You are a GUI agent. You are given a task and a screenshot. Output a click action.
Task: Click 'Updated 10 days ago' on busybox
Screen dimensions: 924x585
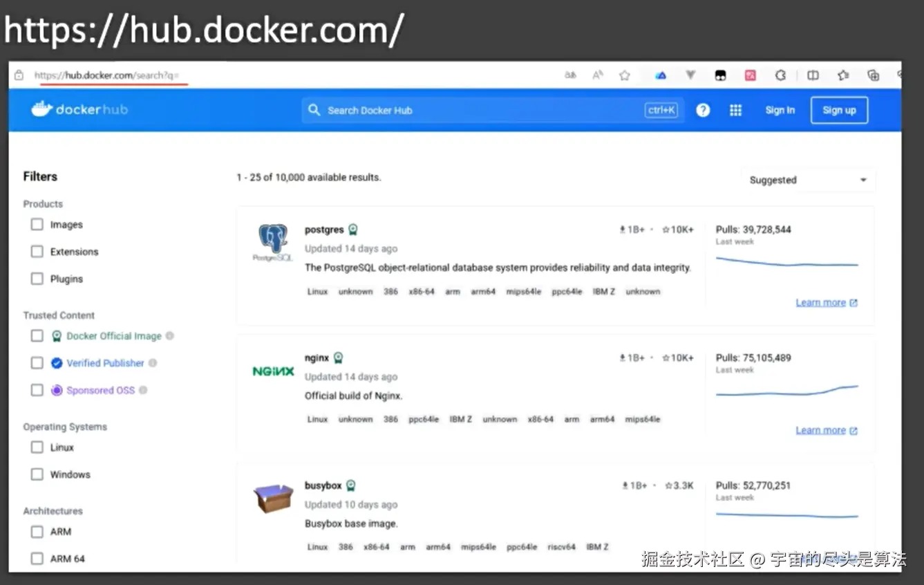click(x=351, y=505)
